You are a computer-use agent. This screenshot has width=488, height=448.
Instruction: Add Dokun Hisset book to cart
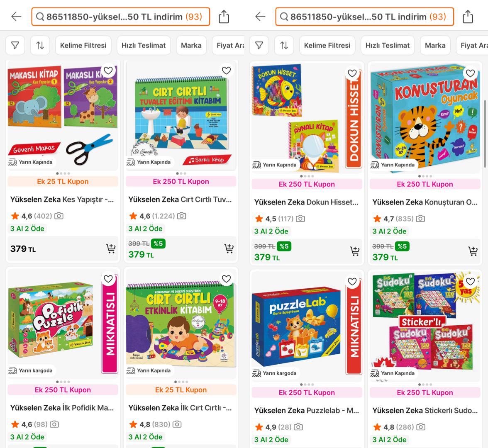pyautogui.click(x=354, y=251)
